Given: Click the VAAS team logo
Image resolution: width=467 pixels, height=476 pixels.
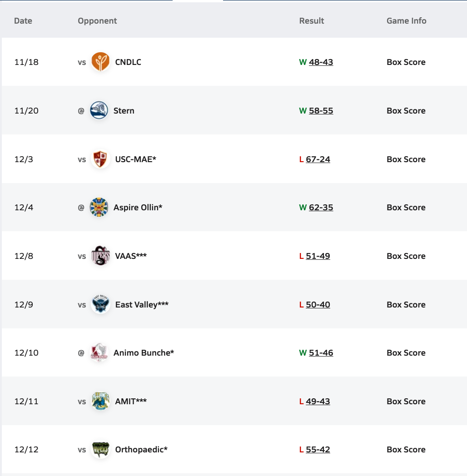Looking at the screenshot, I should pyautogui.click(x=100, y=256).
